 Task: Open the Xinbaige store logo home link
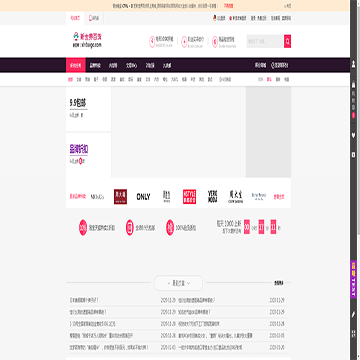point(87,40)
